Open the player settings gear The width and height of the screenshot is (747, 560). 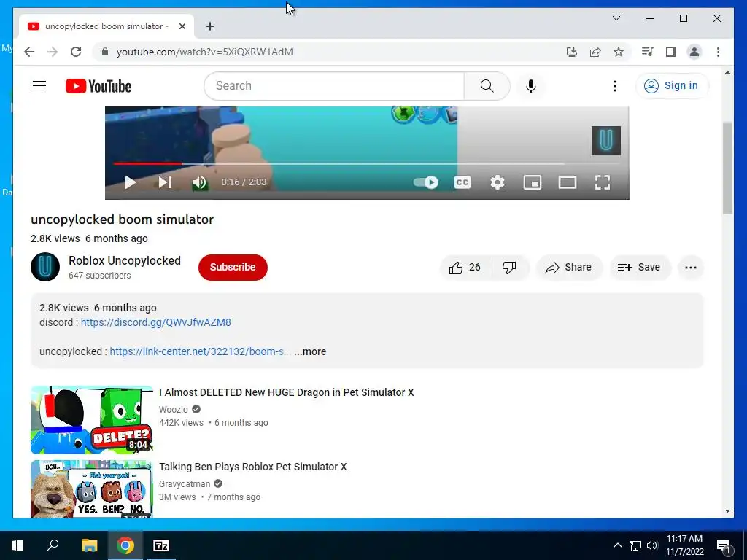(x=498, y=182)
